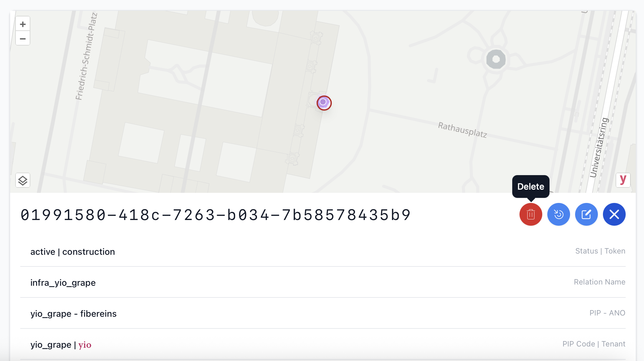Screen dimensions: 644x361
Task: Click the active | construction status value
Action: (x=73, y=252)
